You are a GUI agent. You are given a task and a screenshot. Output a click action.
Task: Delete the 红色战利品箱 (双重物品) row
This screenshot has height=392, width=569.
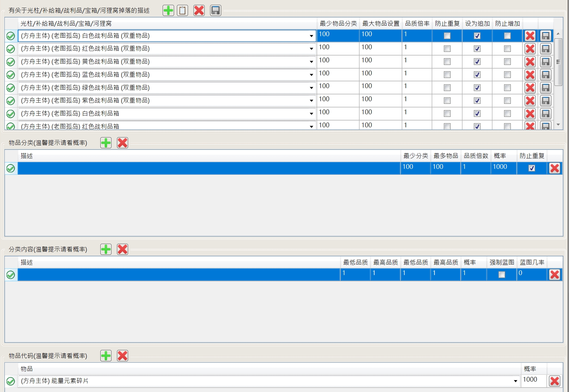tap(530, 49)
